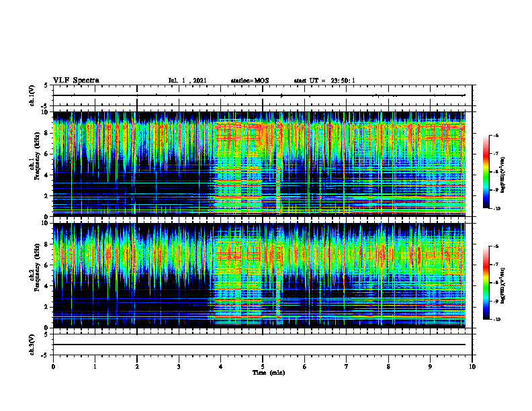Click the '4' kHz tick on ch.1 frequency axis
Viewport: 532px width, 411px height.
point(47,175)
